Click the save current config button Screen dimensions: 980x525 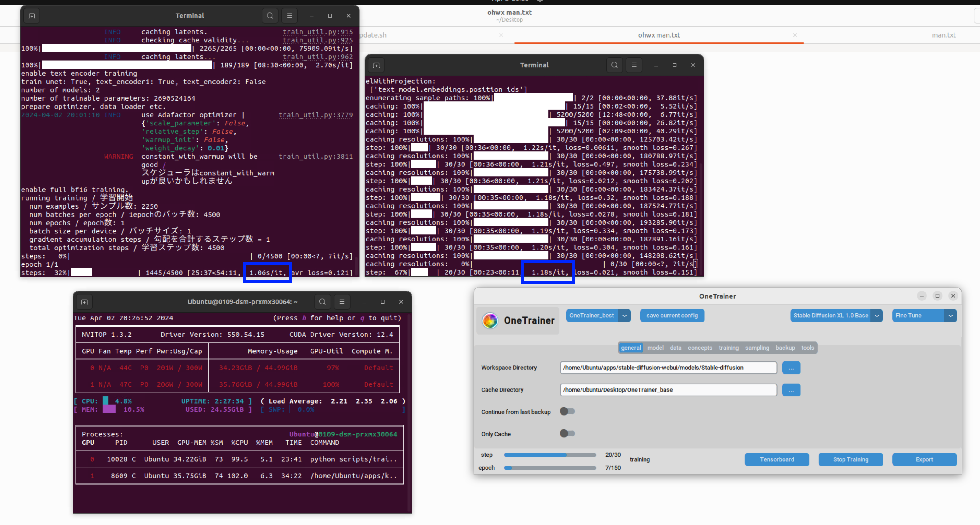pyautogui.click(x=672, y=316)
